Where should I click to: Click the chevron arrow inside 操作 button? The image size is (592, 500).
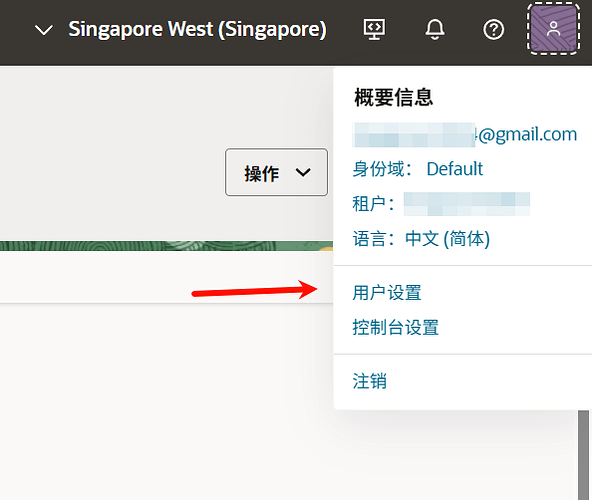pyautogui.click(x=303, y=173)
